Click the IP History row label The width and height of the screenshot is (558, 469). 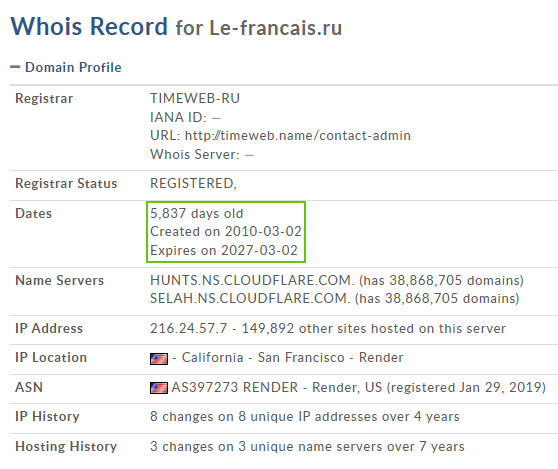coord(47,416)
